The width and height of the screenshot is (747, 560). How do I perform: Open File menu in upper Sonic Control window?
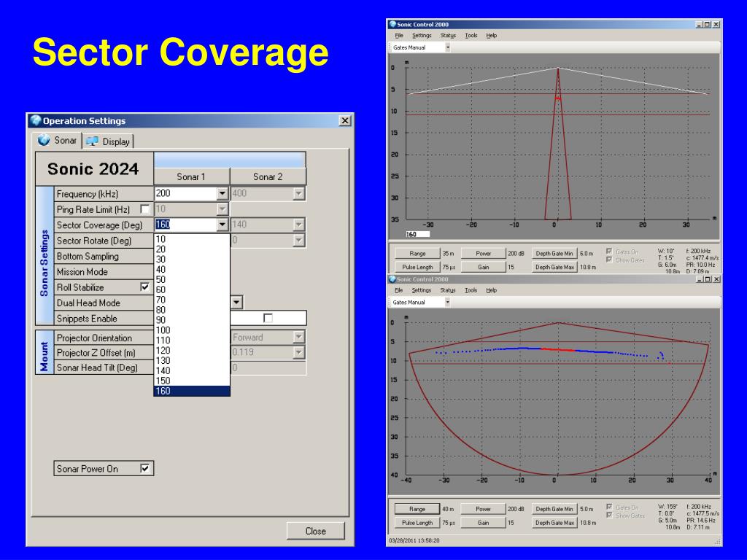(399, 35)
